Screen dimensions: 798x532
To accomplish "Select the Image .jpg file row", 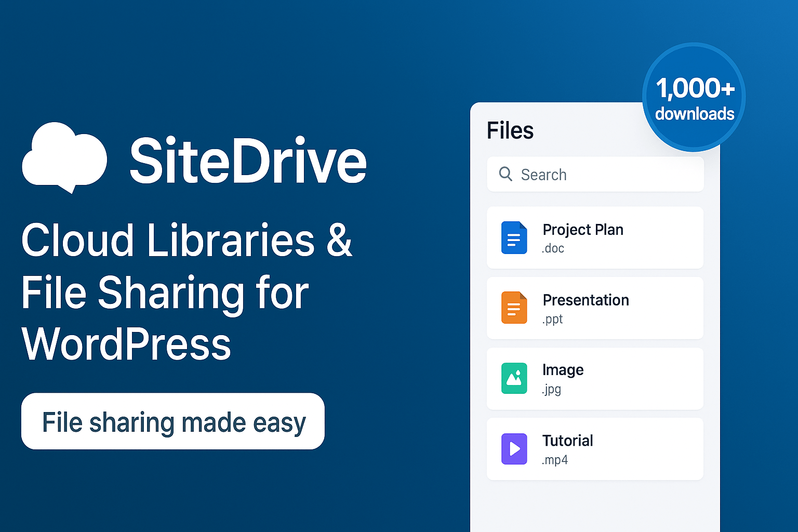I will click(x=595, y=378).
